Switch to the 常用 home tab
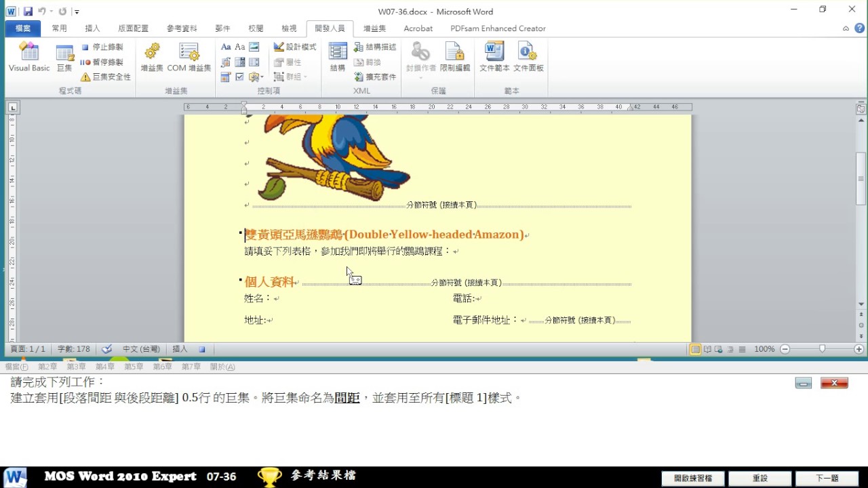 [x=59, y=28]
